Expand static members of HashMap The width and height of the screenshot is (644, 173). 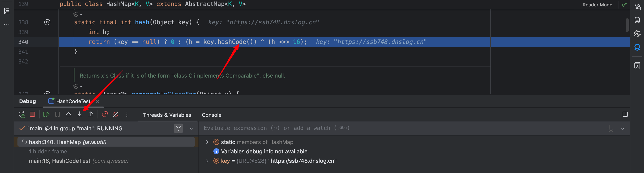tap(207, 142)
